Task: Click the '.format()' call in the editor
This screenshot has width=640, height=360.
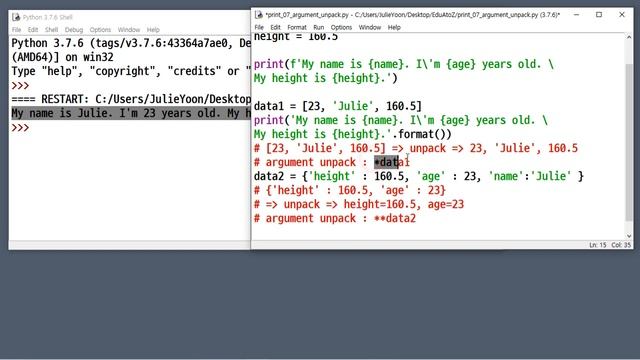Action: [x=422, y=134]
